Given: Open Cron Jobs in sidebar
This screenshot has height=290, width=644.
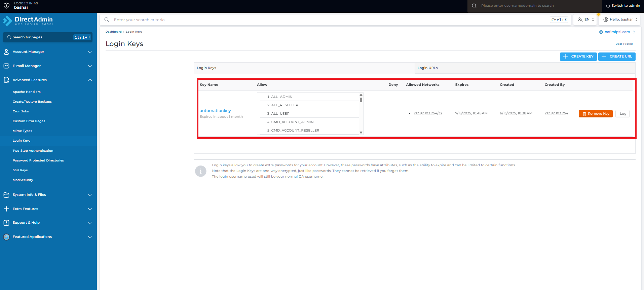Looking at the screenshot, I should (21, 111).
